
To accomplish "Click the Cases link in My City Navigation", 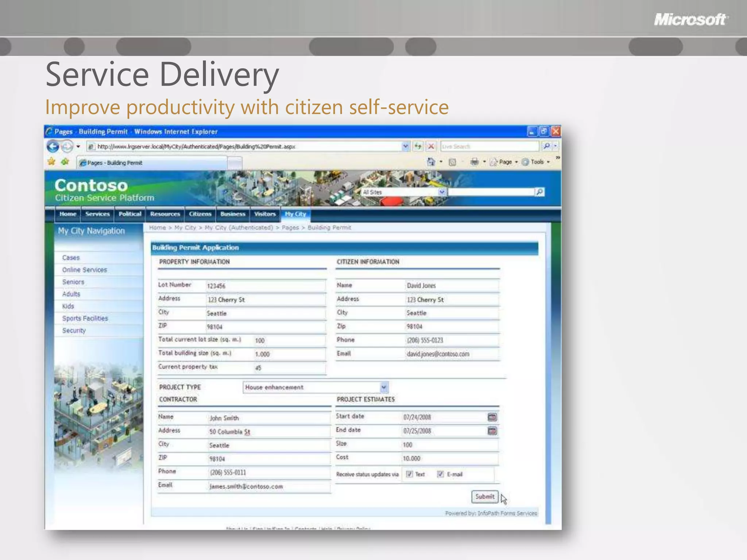I will 71,257.
